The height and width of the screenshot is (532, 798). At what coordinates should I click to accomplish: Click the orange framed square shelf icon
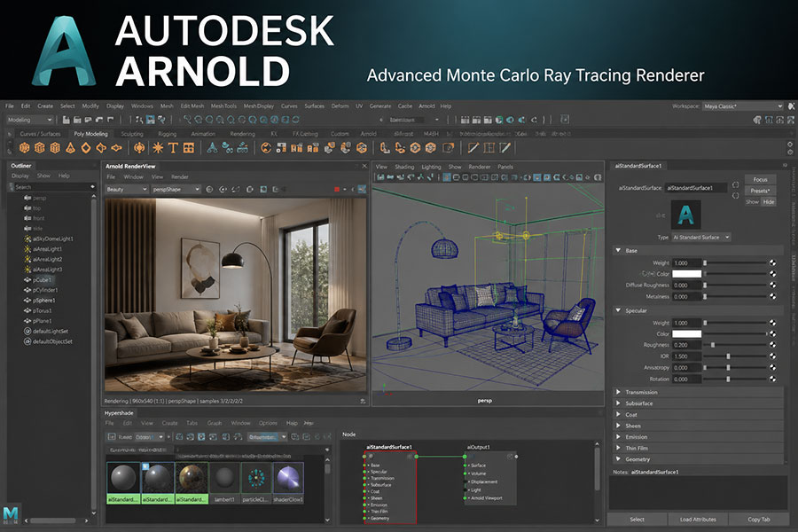tap(448, 148)
